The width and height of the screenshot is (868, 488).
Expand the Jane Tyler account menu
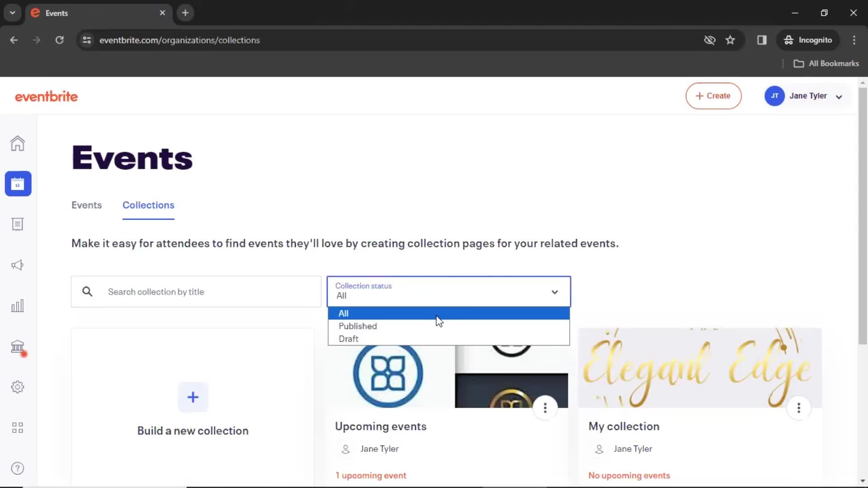pyautogui.click(x=839, y=97)
